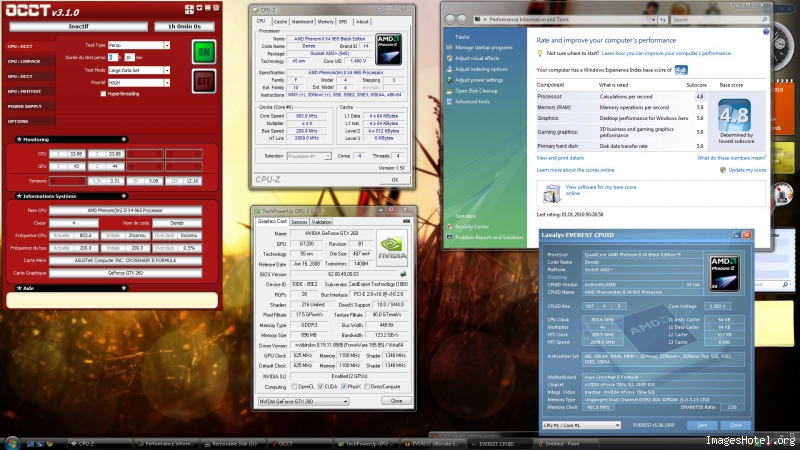Click the Security Center shield icon

coord(449,227)
